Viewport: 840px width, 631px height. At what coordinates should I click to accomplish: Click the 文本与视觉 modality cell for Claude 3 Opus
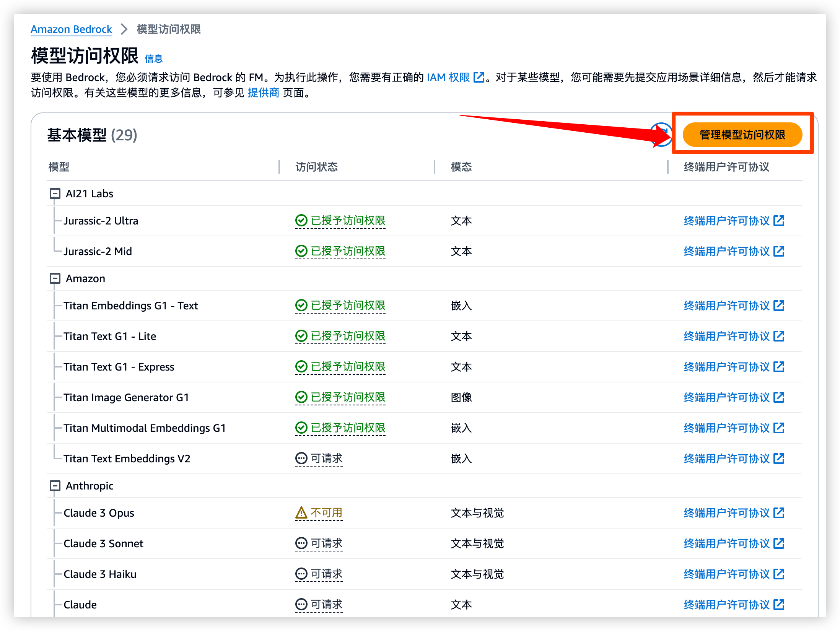(477, 513)
